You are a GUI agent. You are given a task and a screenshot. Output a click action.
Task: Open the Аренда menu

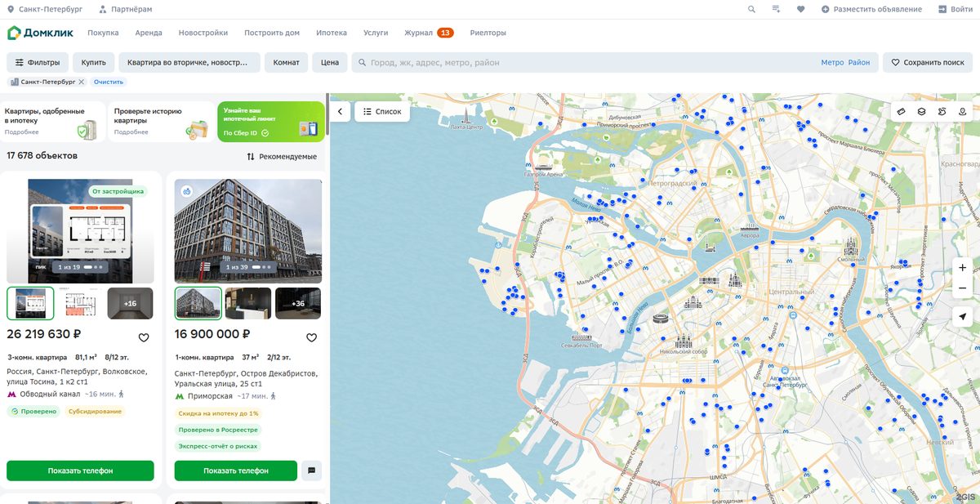tap(149, 33)
